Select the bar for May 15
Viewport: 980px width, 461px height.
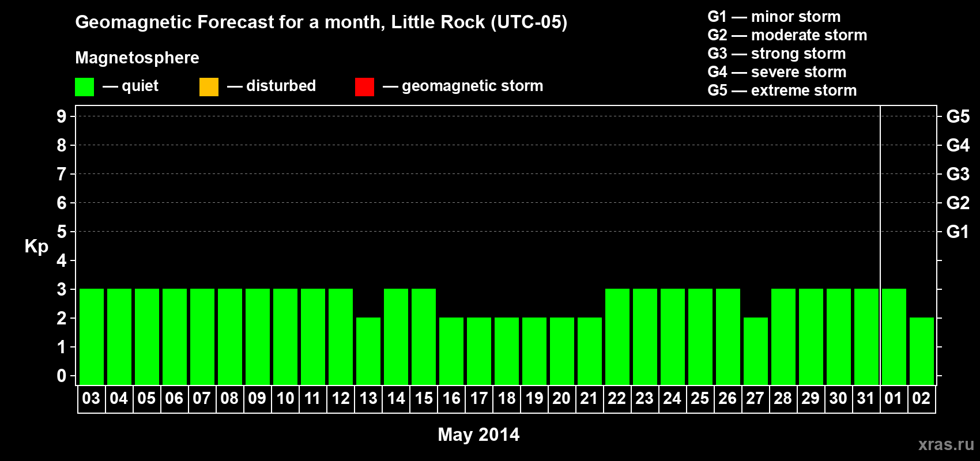tap(424, 337)
